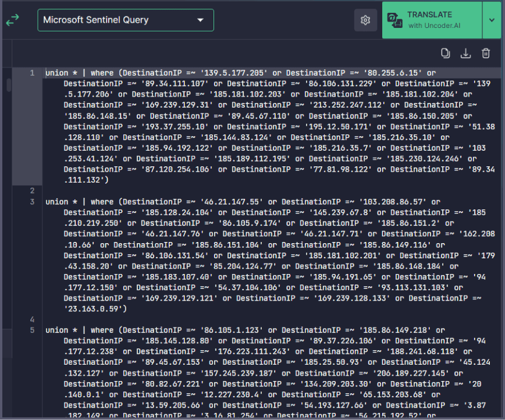Expand the chevron beside the Translate button
505x420 pixels.
point(492,20)
